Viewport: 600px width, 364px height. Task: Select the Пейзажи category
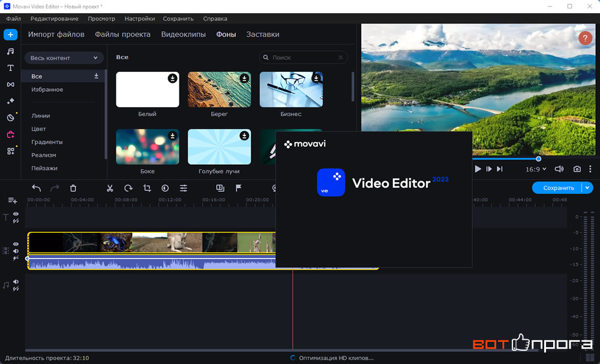(44, 169)
